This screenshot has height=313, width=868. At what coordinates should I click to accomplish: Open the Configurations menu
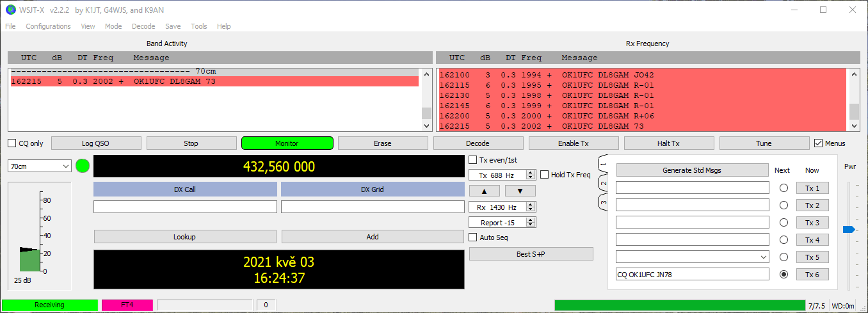(x=48, y=26)
